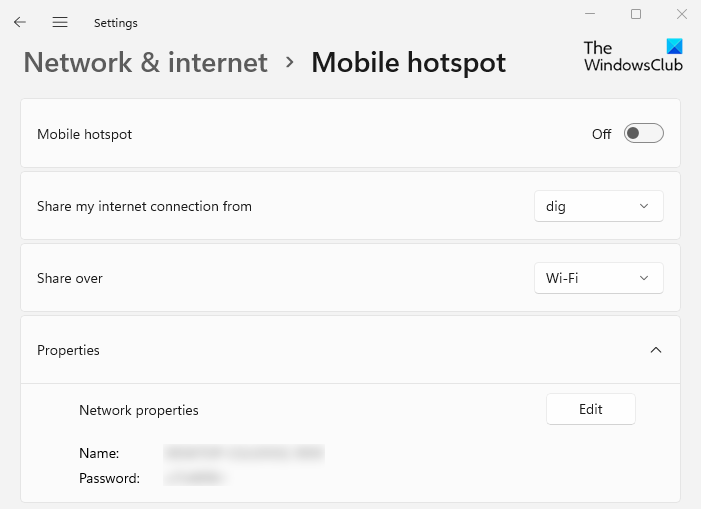The height and width of the screenshot is (509, 701).
Task: Go to Network & internet breadcrumb
Action: point(146,62)
